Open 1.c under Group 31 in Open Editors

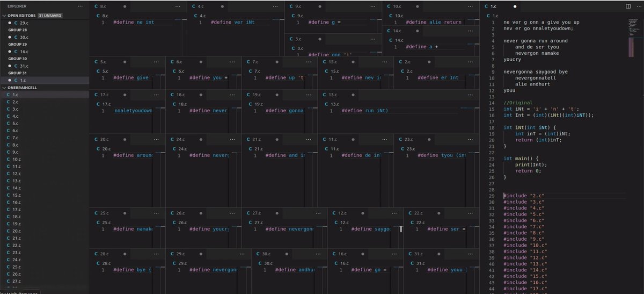pos(44,80)
